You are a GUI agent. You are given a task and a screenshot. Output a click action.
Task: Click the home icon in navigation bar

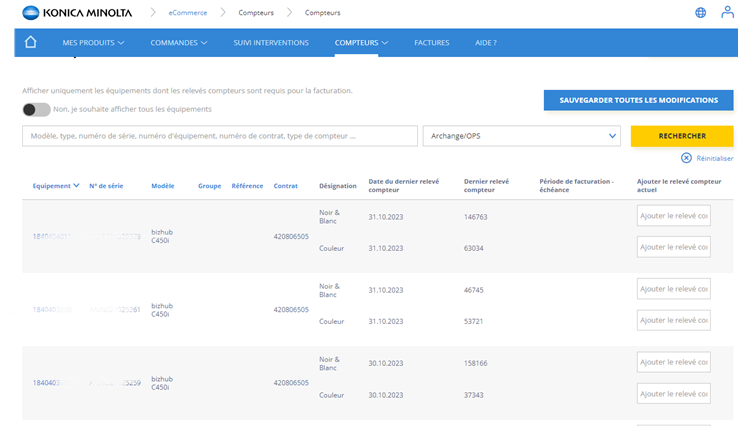pos(31,42)
